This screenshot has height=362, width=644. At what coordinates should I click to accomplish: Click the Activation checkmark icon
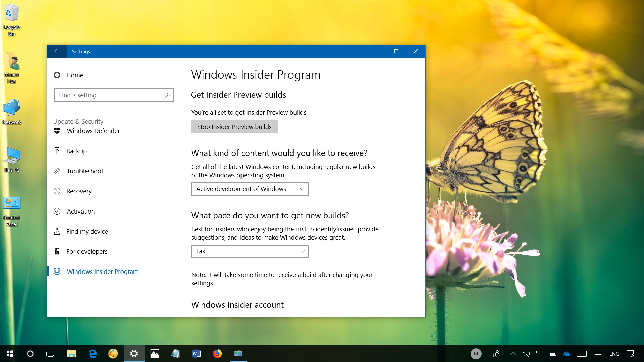[57, 211]
